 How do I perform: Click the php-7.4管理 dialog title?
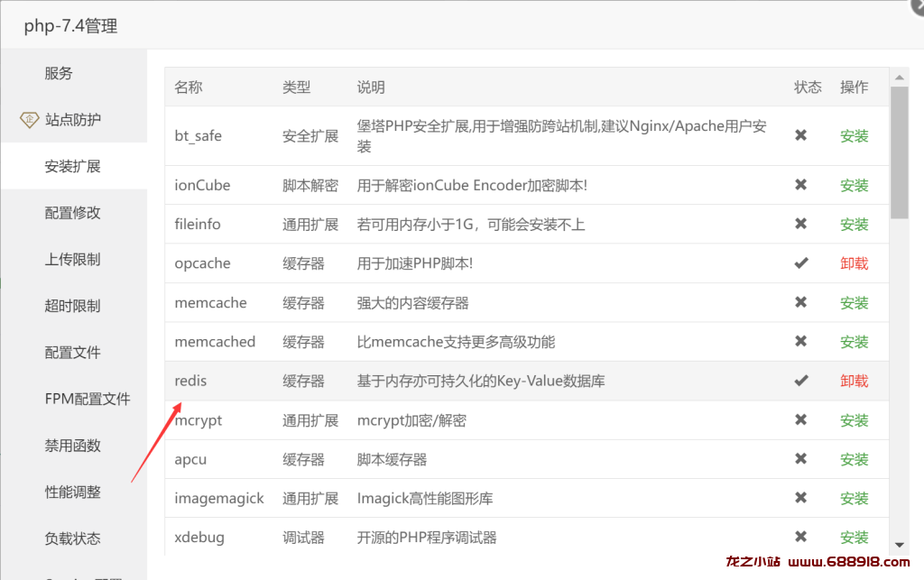pos(70,26)
